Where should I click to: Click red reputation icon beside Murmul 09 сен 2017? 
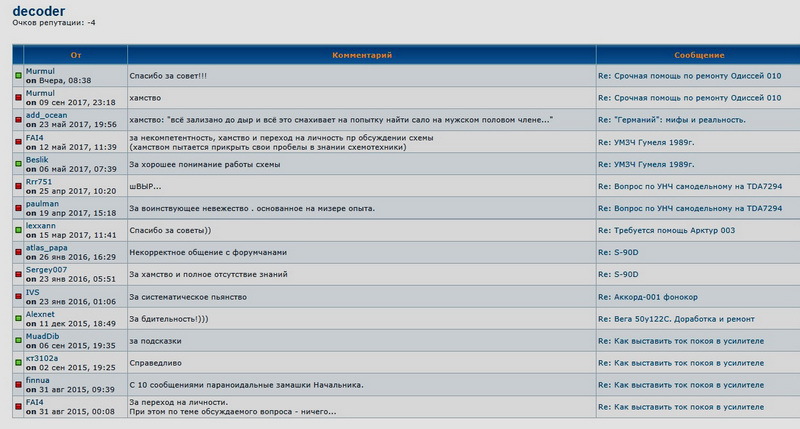point(18,97)
